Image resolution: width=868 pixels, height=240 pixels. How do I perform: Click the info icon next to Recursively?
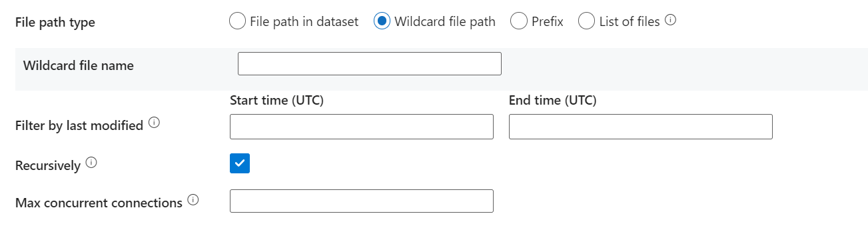point(91,163)
